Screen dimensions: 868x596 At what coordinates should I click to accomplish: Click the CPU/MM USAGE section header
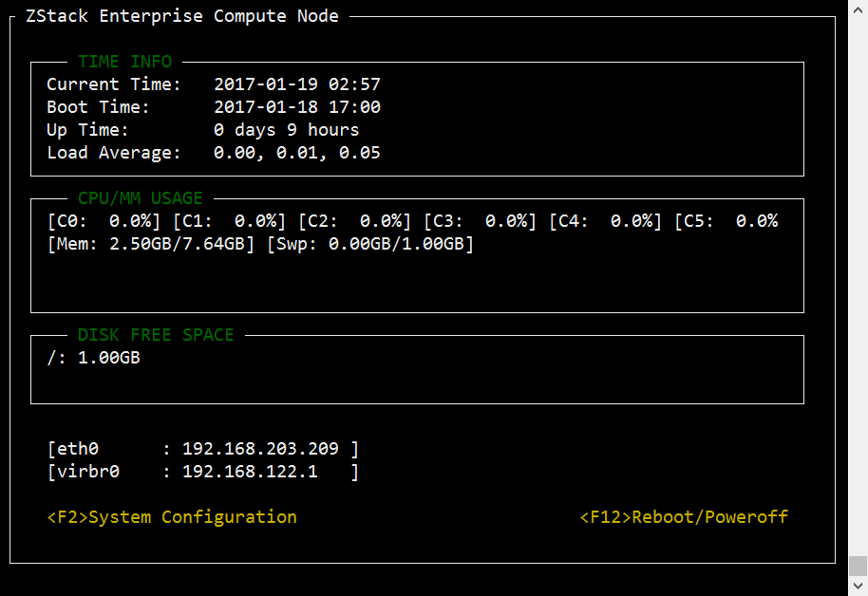coord(140,198)
